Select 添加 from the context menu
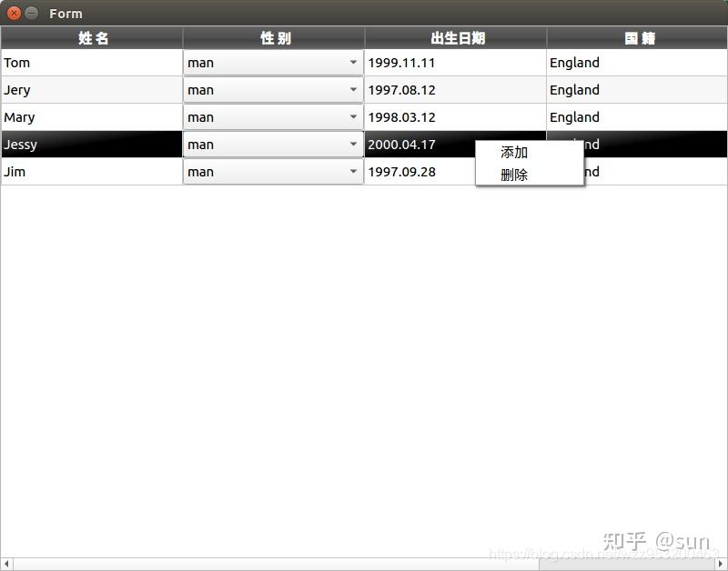Screen dimensions: 728x571 [513, 153]
